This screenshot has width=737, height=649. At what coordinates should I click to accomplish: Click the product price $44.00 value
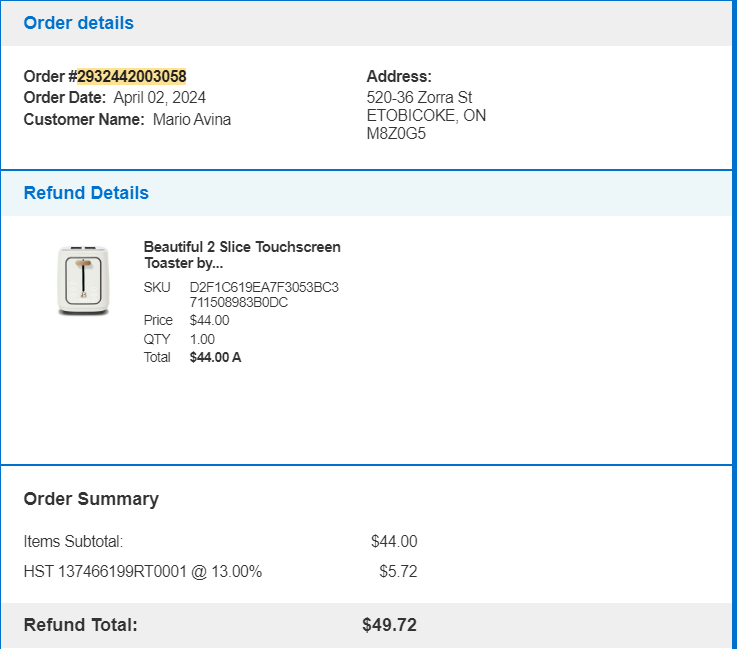pos(209,321)
